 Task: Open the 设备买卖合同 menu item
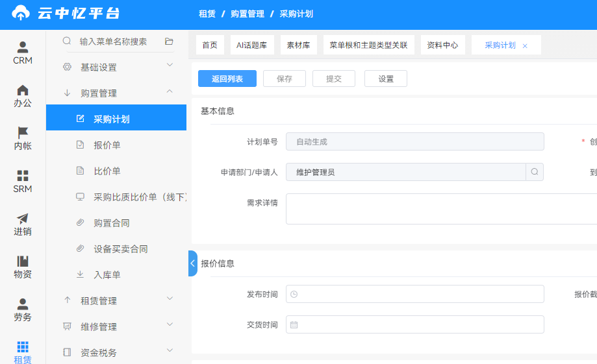[116, 249]
